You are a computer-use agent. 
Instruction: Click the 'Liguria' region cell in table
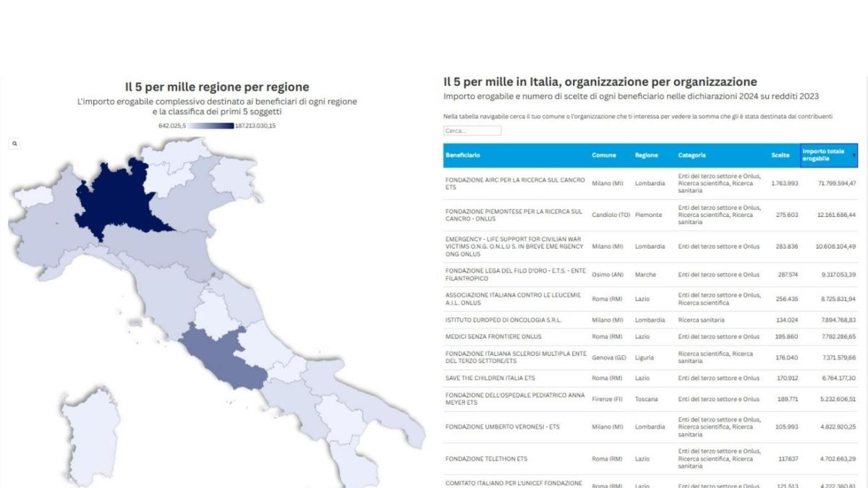(645, 357)
